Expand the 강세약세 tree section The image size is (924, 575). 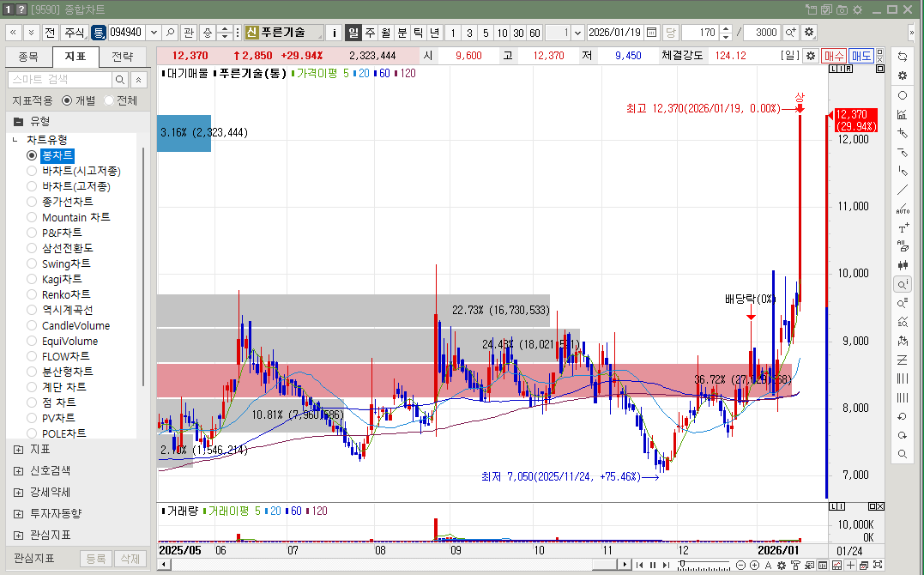(18, 492)
